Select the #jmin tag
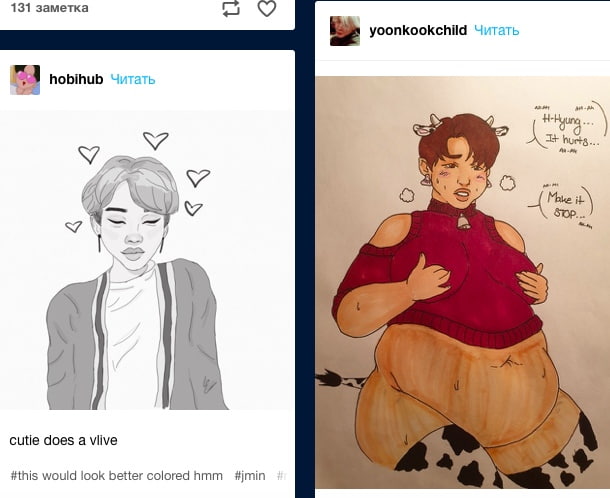 click(x=250, y=476)
